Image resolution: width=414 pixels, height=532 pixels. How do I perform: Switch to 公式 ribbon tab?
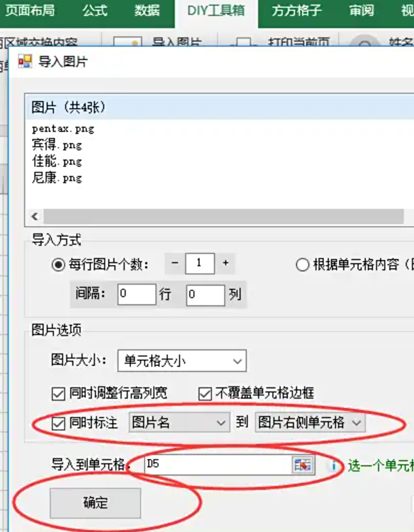[95, 11]
